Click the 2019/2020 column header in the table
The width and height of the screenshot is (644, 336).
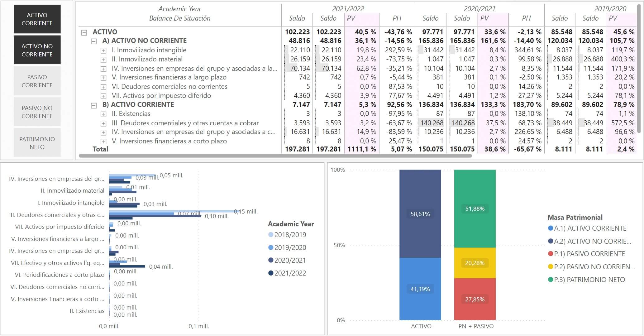click(610, 9)
